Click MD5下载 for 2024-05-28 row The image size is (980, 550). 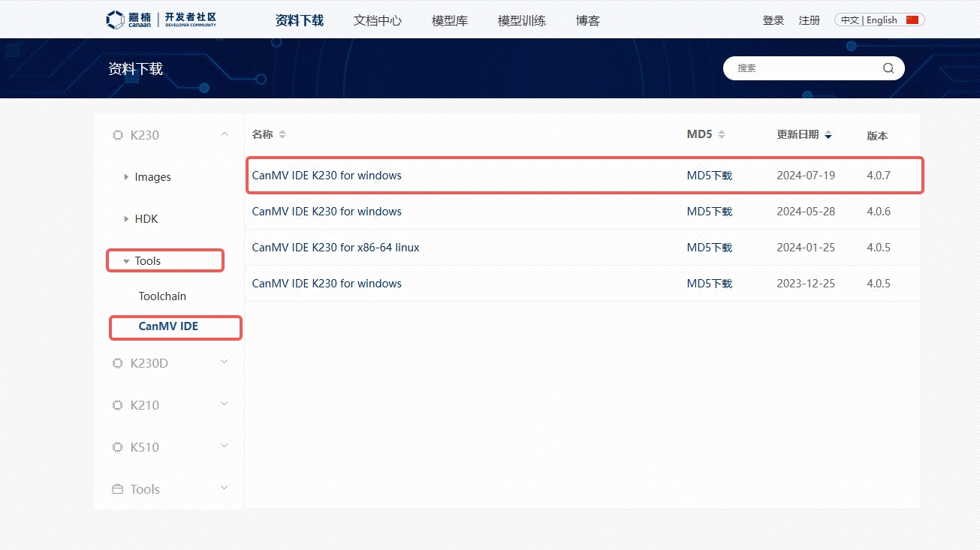(x=710, y=212)
